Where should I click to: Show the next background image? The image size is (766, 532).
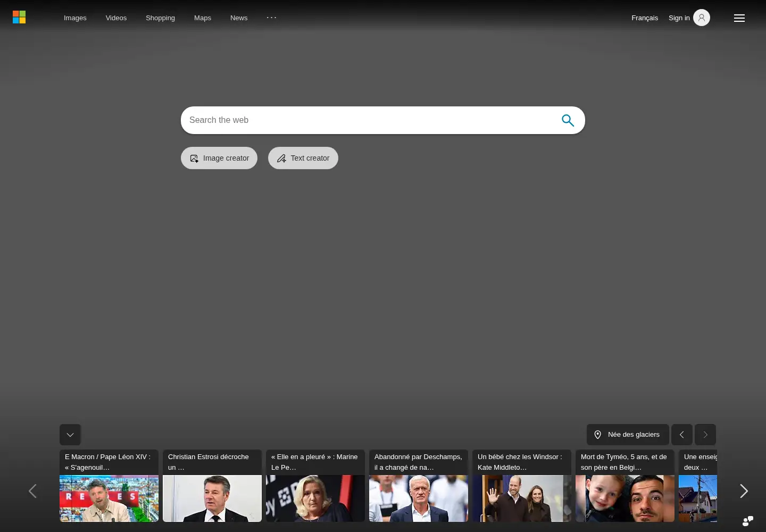click(705, 435)
